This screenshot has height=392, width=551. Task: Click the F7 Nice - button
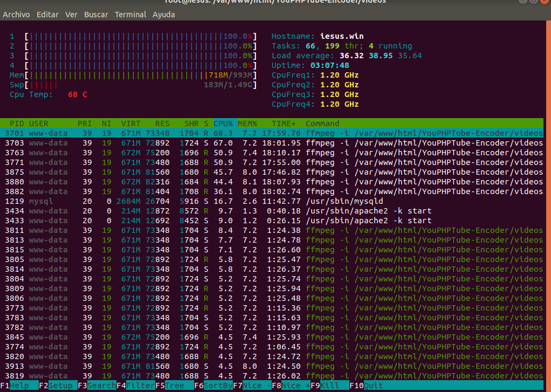[x=252, y=386]
